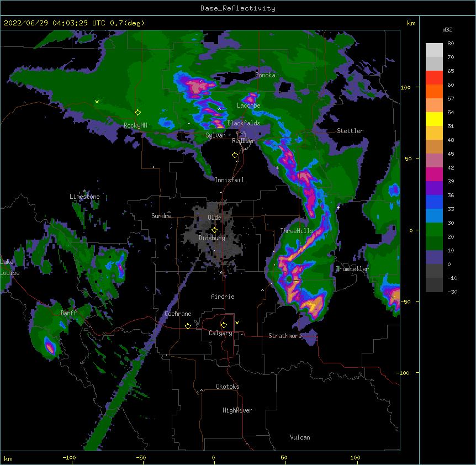Click the RockyMH label

(x=135, y=125)
